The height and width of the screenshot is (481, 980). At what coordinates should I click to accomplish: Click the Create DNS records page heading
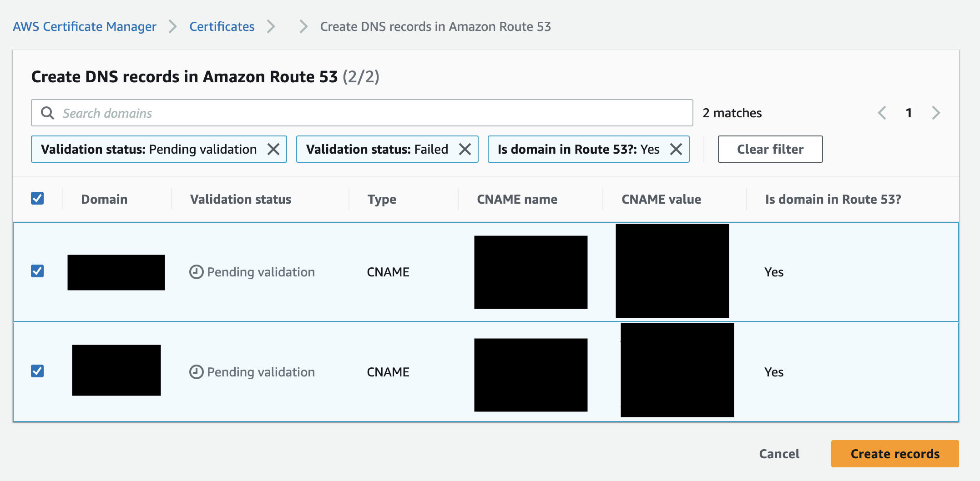click(x=205, y=76)
